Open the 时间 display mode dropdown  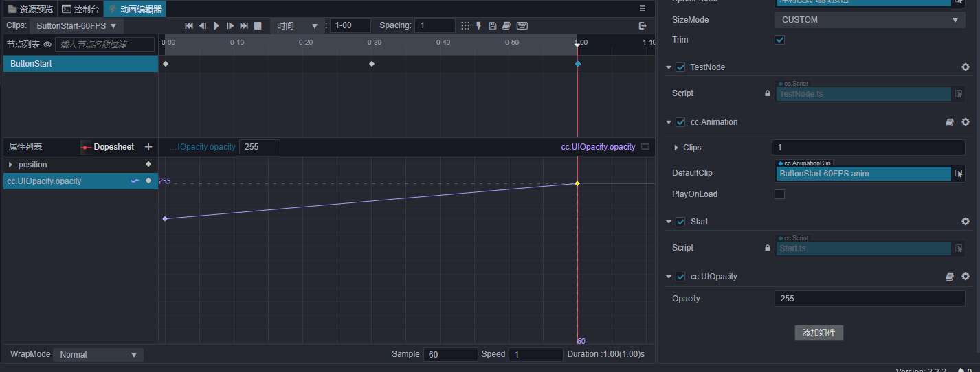click(297, 25)
